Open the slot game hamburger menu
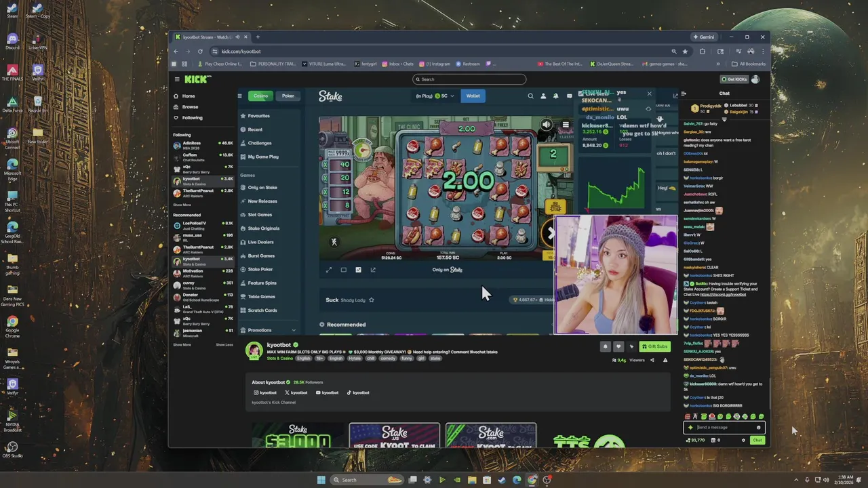The width and height of the screenshot is (868, 488). point(565,125)
